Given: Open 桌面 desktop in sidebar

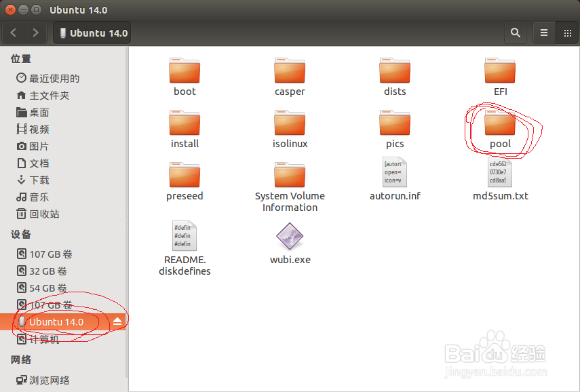Looking at the screenshot, I should pos(33,113).
